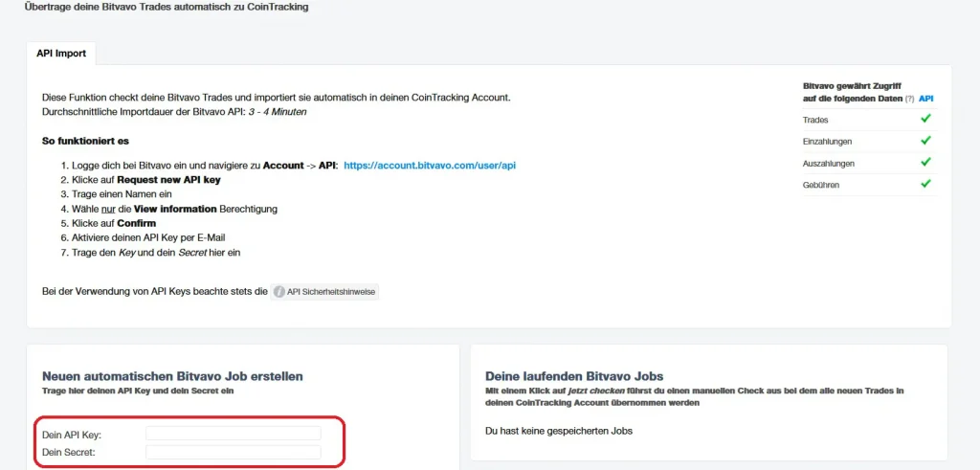Image resolution: width=980 pixels, height=470 pixels.
Task: Click 'Du hast keine gespeicherten Jobs' text
Action: (x=559, y=431)
